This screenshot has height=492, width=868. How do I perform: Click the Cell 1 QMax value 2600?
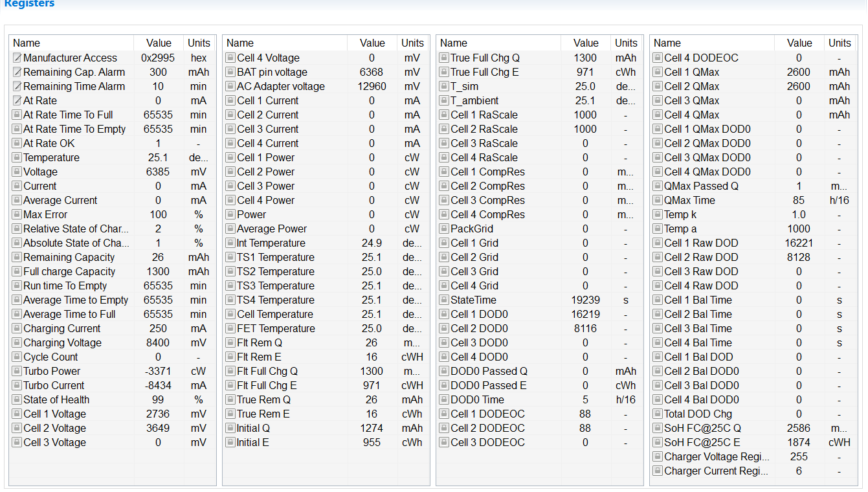click(x=799, y=73)
